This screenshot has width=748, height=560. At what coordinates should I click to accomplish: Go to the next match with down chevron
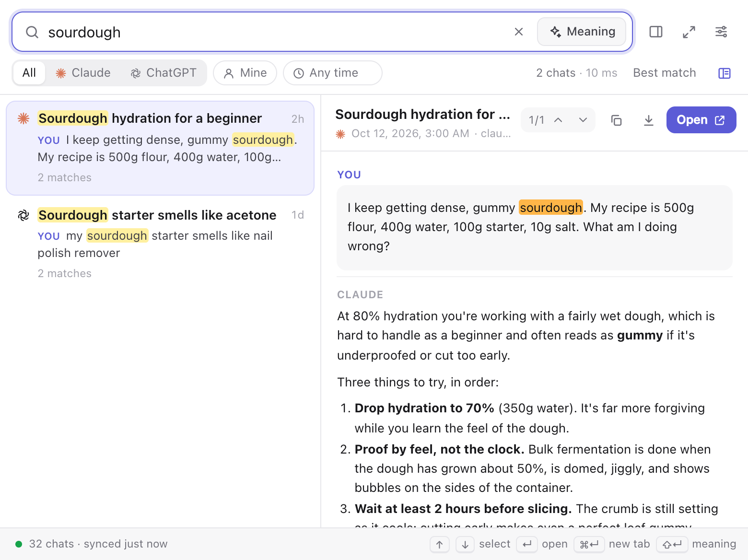pyautogui.click(x=583, y=120)
